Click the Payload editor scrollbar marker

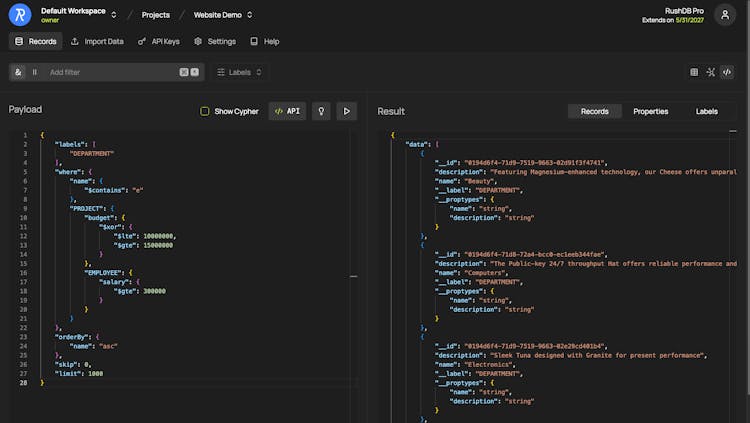tap(353, 276)
